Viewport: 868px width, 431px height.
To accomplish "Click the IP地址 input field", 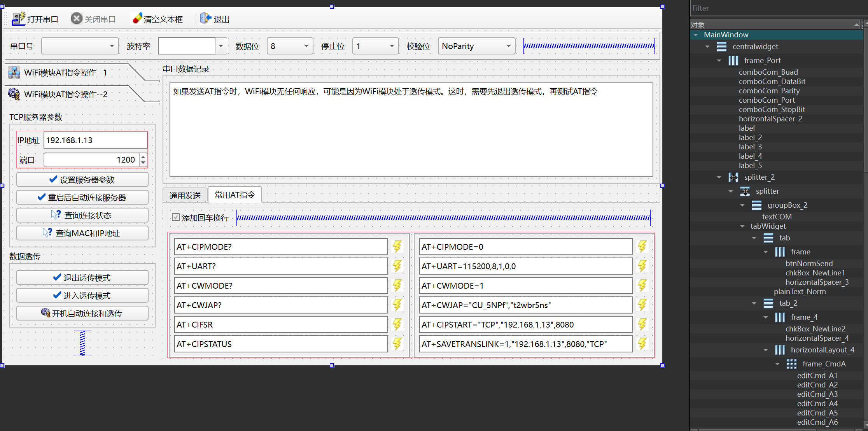I will click(95, 140).
